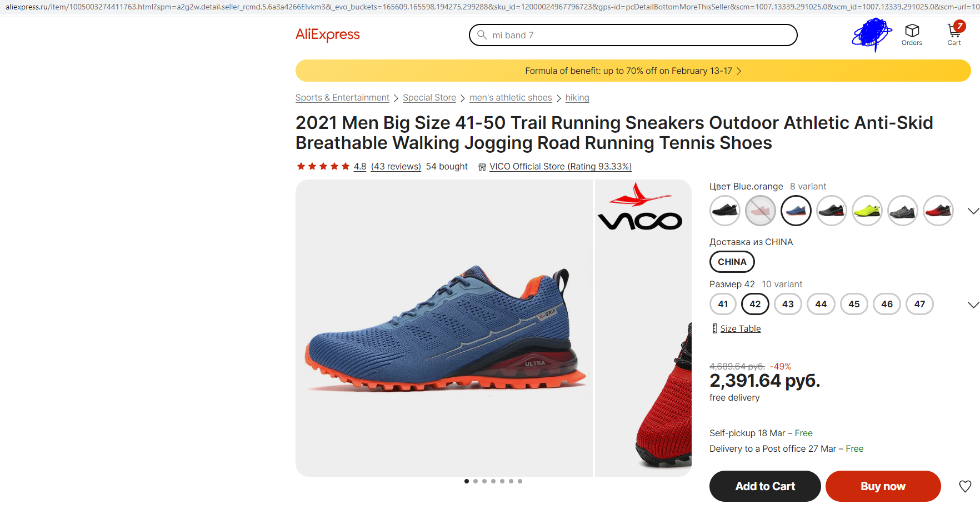Go to men's athletic shoes breadcrumb
This screenshot has height=514, width=980.
coord(511,98)
